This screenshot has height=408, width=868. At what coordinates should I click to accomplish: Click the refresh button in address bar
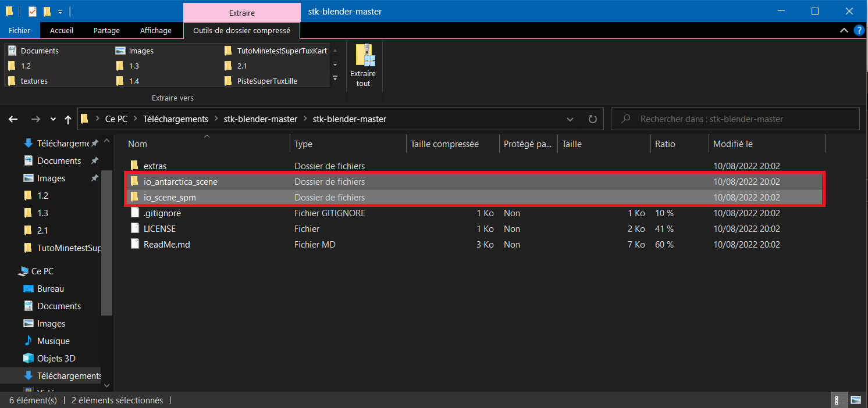[x=592, y=119]
